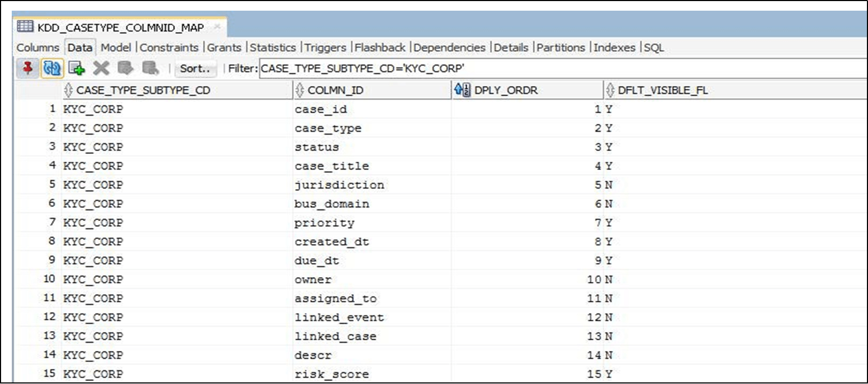
Task: Close the KDD_CASETYPE_COLMNID_MAP tab
Action: tap(217, 26)
